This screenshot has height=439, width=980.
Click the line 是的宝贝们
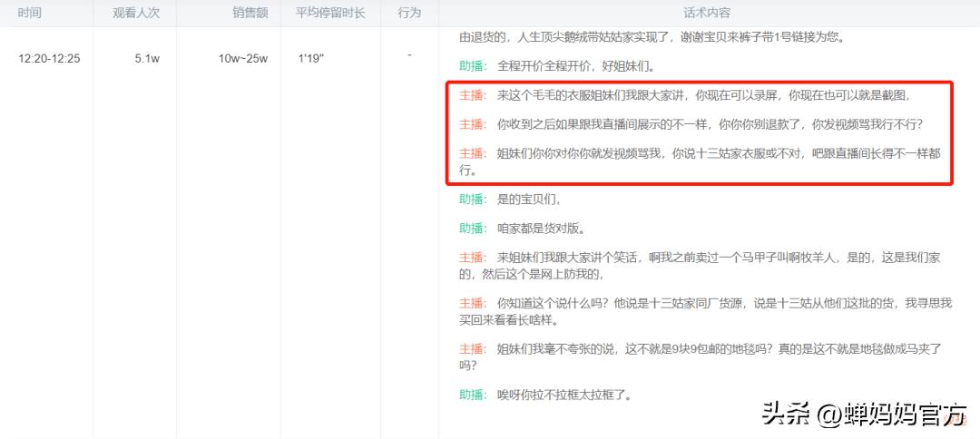[510, 200]
